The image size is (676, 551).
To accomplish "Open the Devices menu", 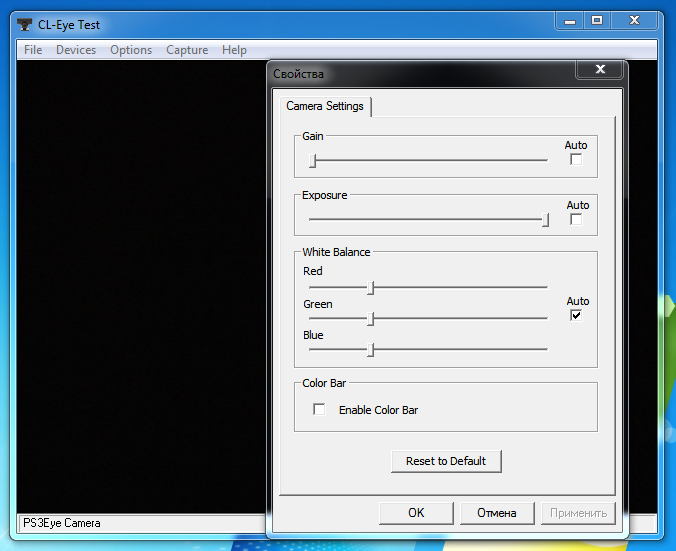I will (76, 50).
